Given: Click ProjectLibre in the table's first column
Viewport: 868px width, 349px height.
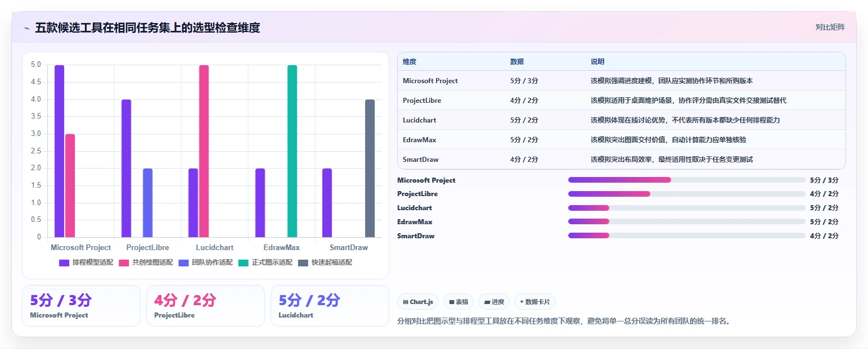Looking at the screenshot, I should pyautogui.click(x=422, y=101).
